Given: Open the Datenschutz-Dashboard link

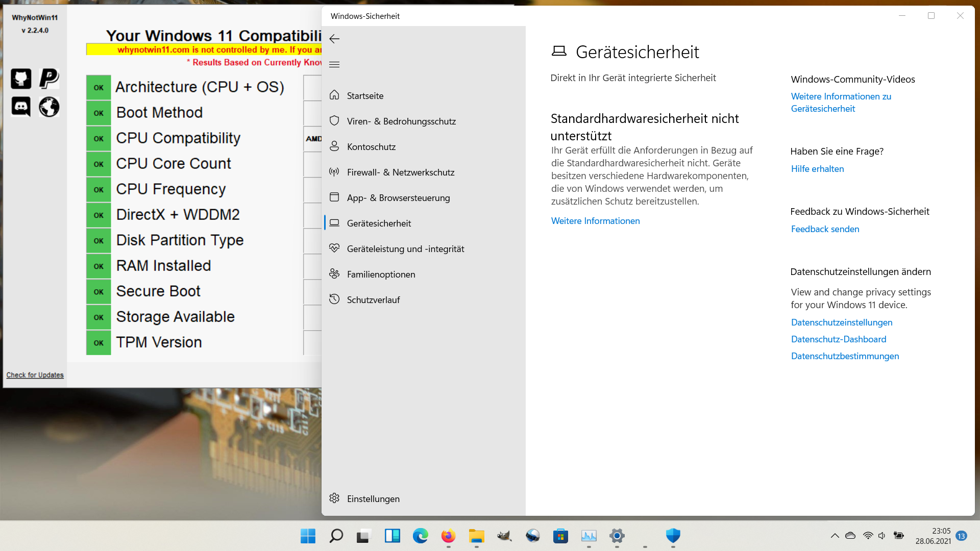Looking at the screenshot, I should [838, 339].
